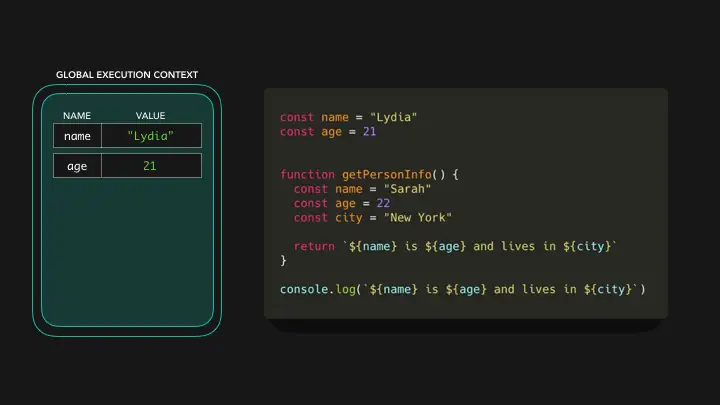The width and height of the screenshot is (720, 405).
Task: Click the closing brace of getPersonInfo function
Action: pyautogui.click(x=283, y=261)
